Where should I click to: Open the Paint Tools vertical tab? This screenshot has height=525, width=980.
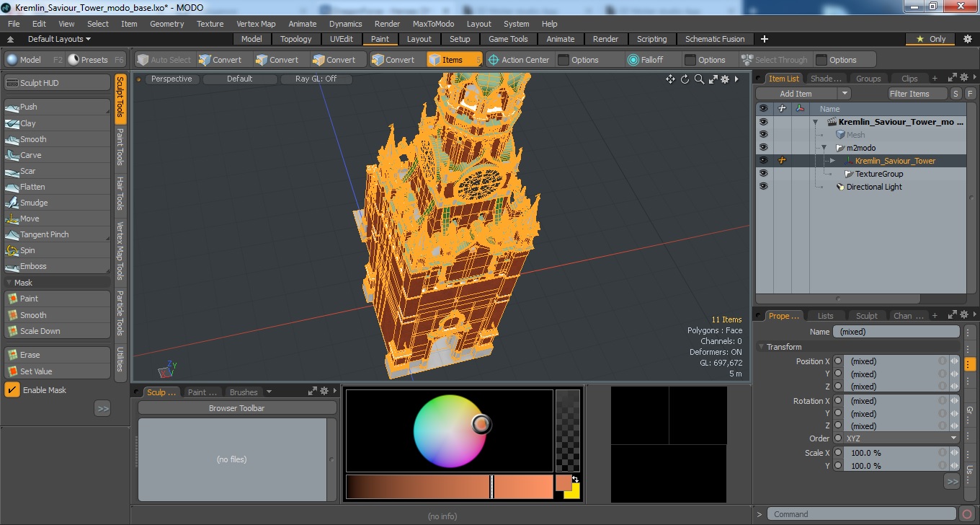click(x=120, y=147)
